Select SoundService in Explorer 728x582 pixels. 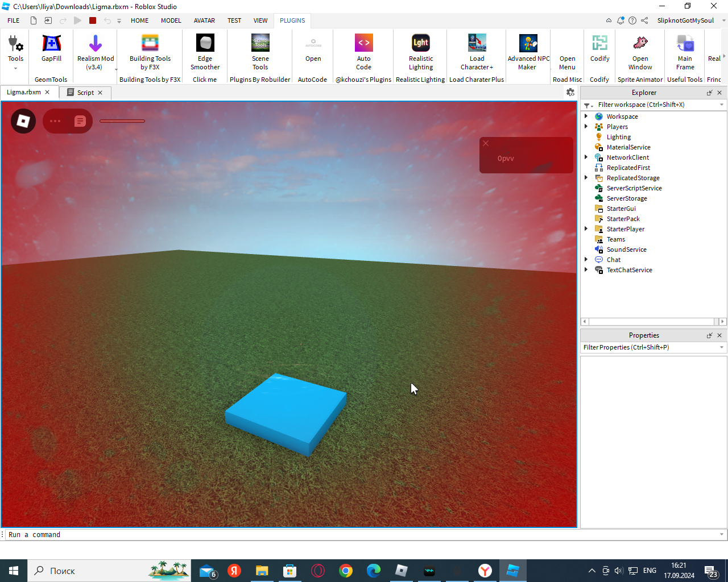coord(626,250)
